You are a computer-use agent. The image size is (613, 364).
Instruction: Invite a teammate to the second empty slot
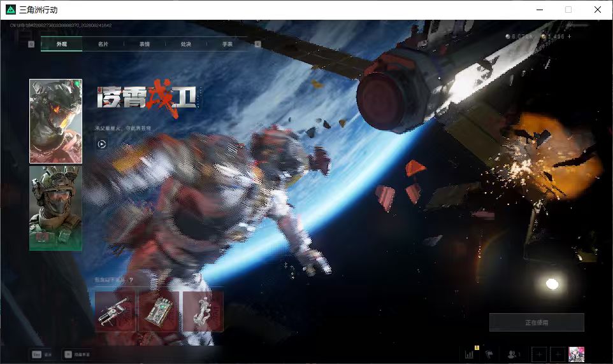click(558, 354)
